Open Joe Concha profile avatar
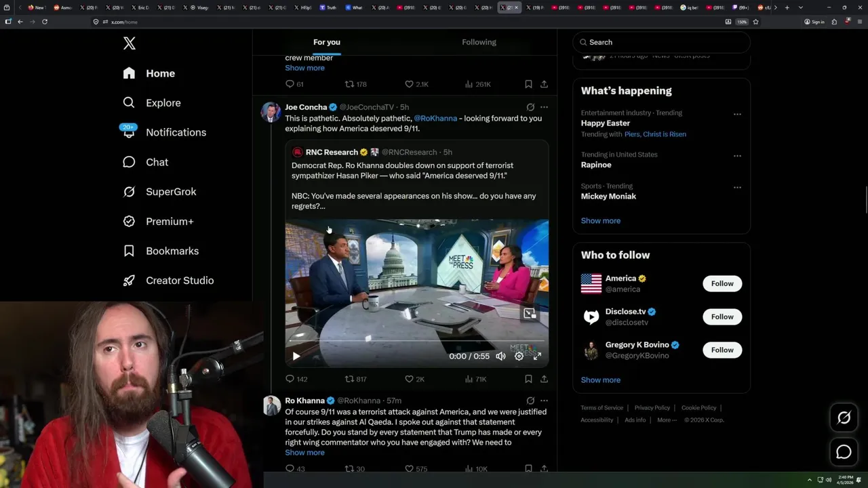Viewport: 868px width, 488px height. pyautogui.click(x=271, y=113)
